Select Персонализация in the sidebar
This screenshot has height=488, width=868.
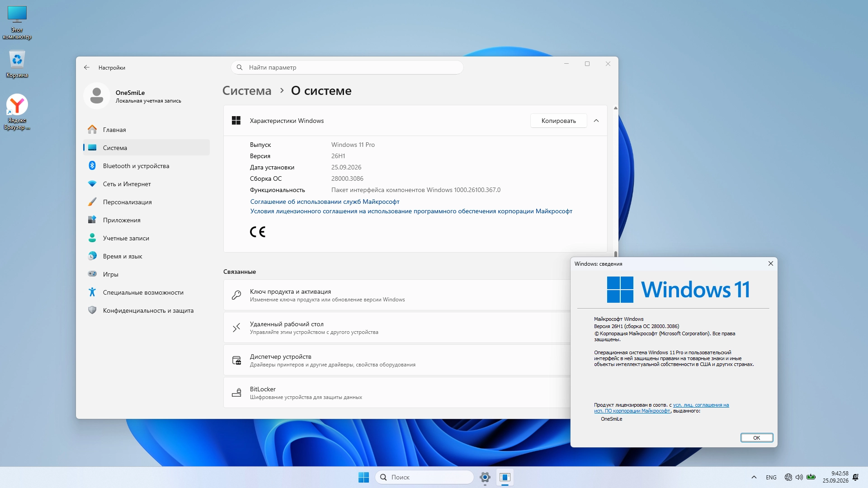tap(146, 202)
